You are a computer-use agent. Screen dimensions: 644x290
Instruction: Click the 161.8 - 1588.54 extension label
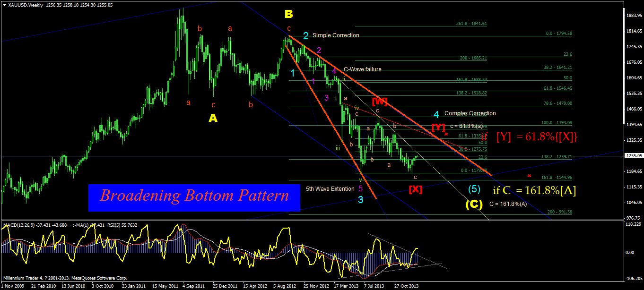click(471, 80)
